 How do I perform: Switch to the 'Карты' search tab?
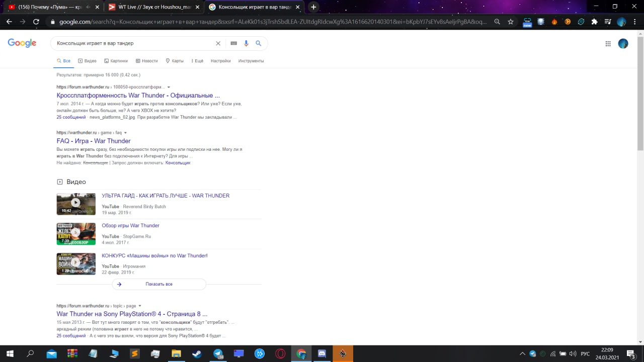pos(175,61)
